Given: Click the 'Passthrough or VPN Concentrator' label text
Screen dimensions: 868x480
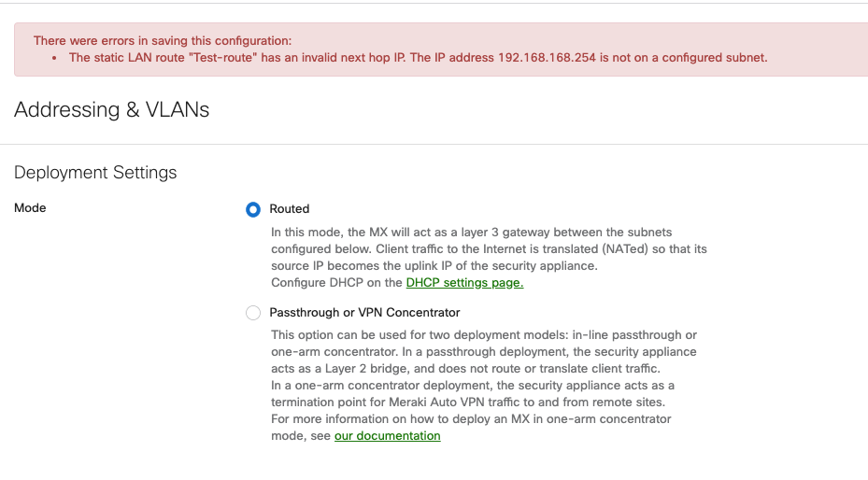Looking at the screenshot, I should coord(364,313).
